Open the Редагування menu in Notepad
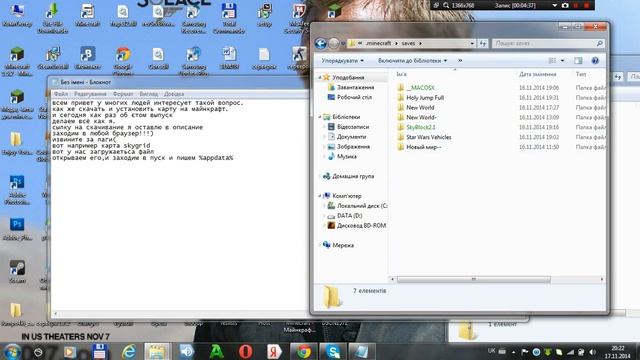 coord(90,94)
